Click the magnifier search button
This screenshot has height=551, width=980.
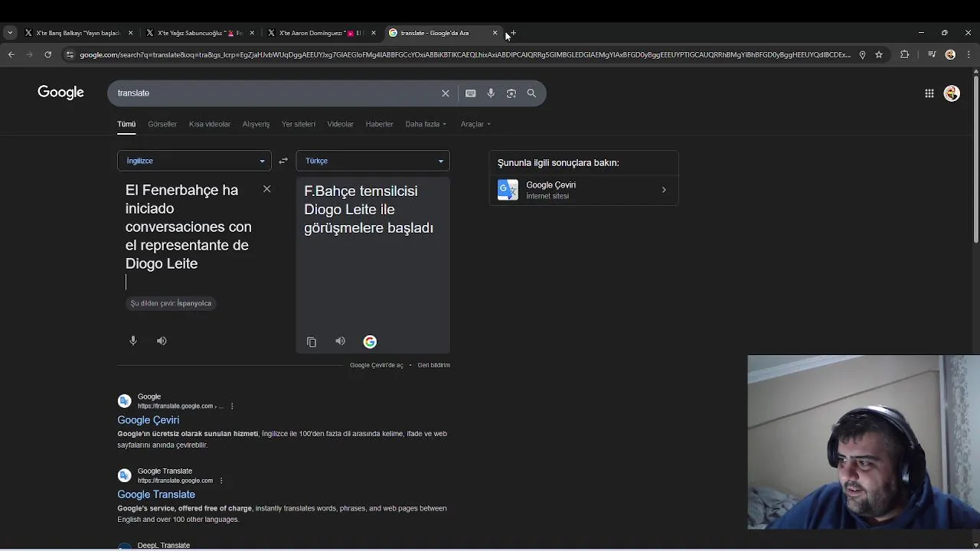531,93
